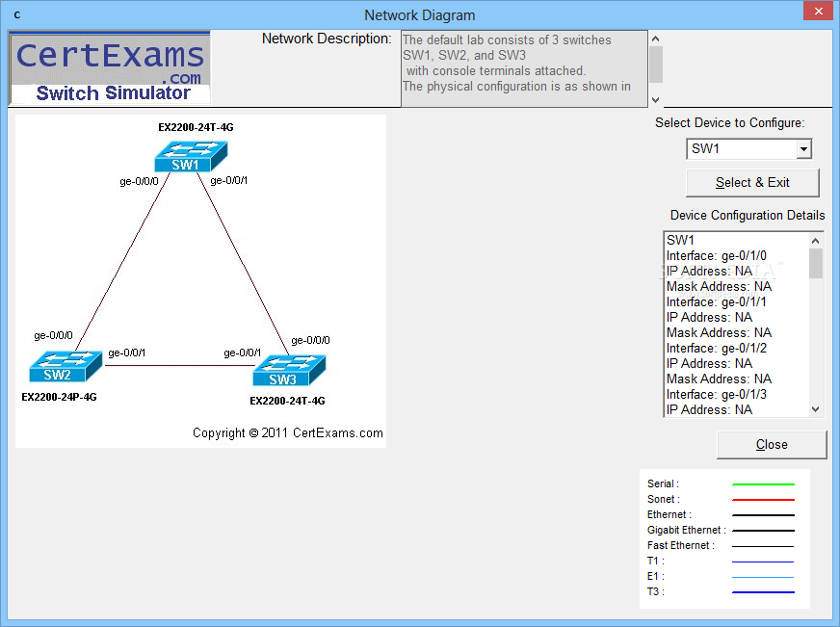
Task: Click the SW1 switch icon in the diagram
Action: [192, 156]
